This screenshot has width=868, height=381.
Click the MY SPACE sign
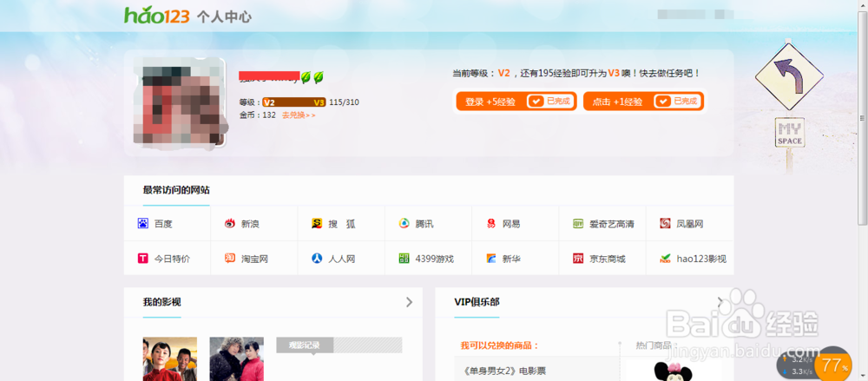789,133
